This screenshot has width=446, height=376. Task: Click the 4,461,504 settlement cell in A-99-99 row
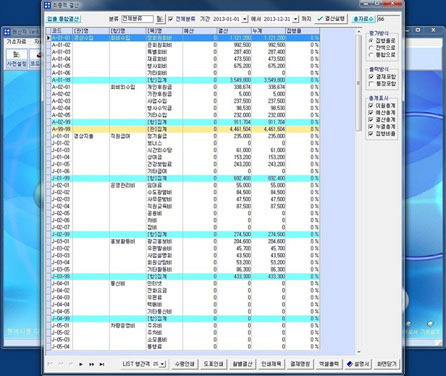coord(234,129)
